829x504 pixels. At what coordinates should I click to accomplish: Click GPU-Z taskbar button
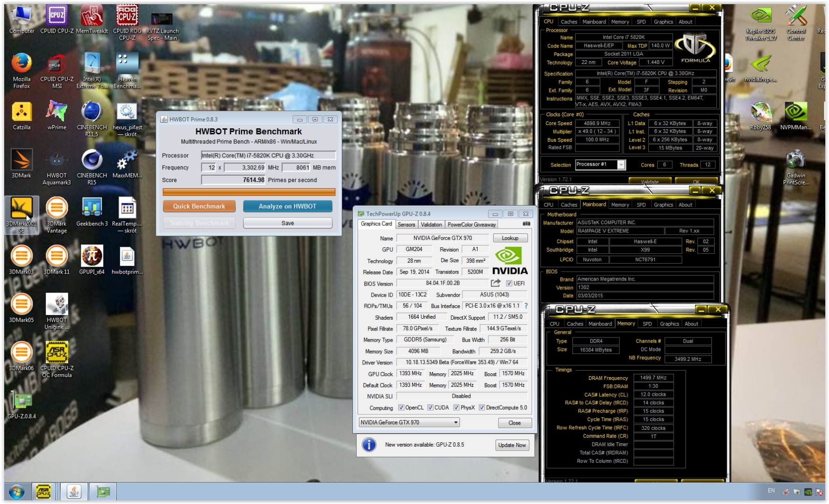pos(103,491)
